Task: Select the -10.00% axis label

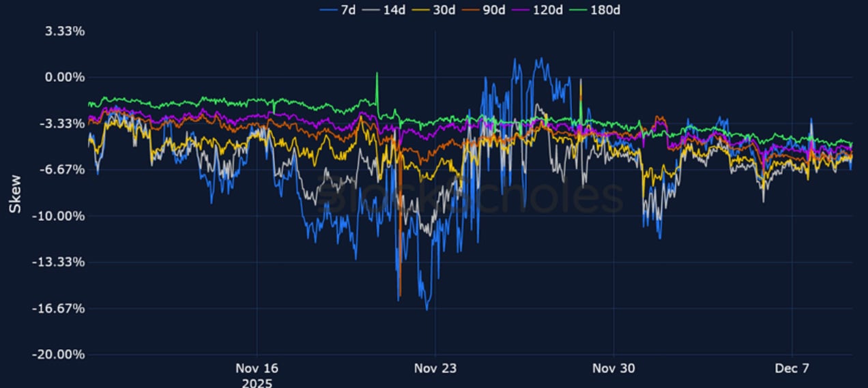Action: [x=61, y=216]
